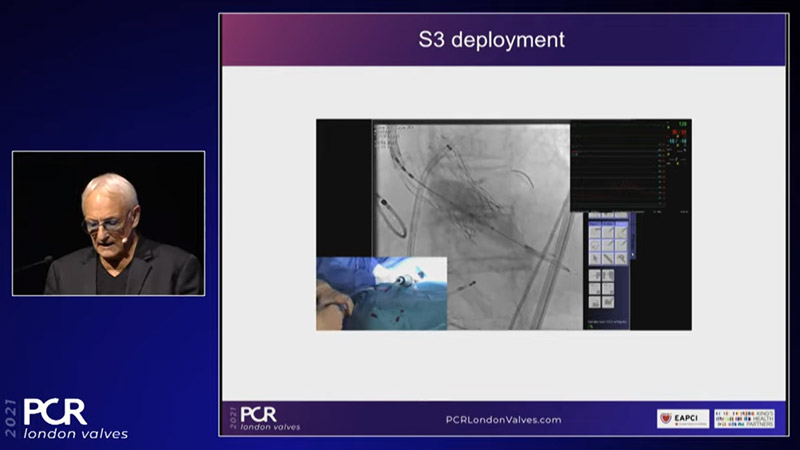Click the fluoroscopy X-ray image
800x450 pixels.
coord(470,200)
